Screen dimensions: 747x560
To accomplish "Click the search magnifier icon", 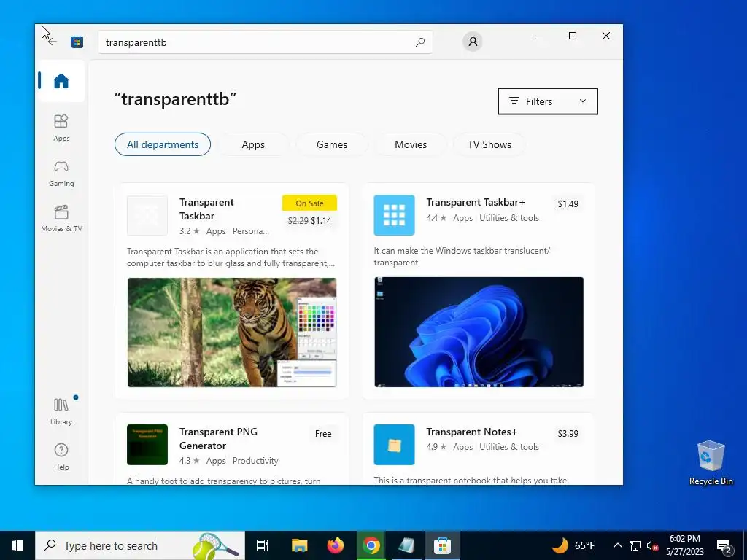I will pyautogui.click(x=419, y=42).
